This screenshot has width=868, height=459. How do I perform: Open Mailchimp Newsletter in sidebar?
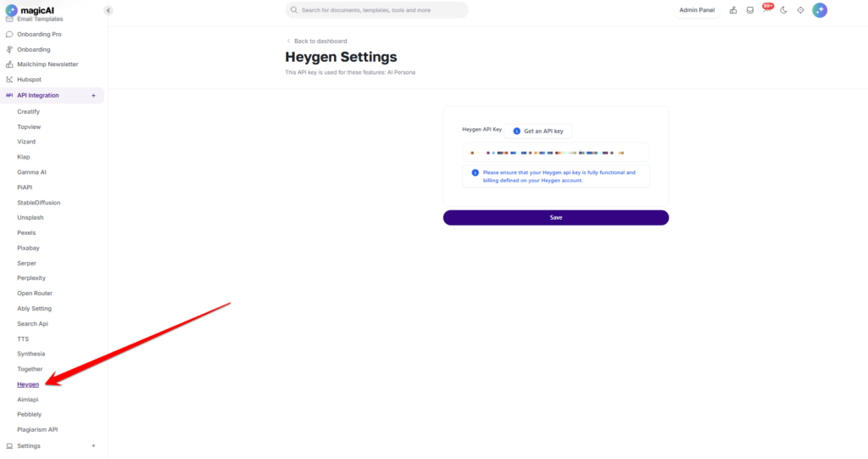coord(47,64)
